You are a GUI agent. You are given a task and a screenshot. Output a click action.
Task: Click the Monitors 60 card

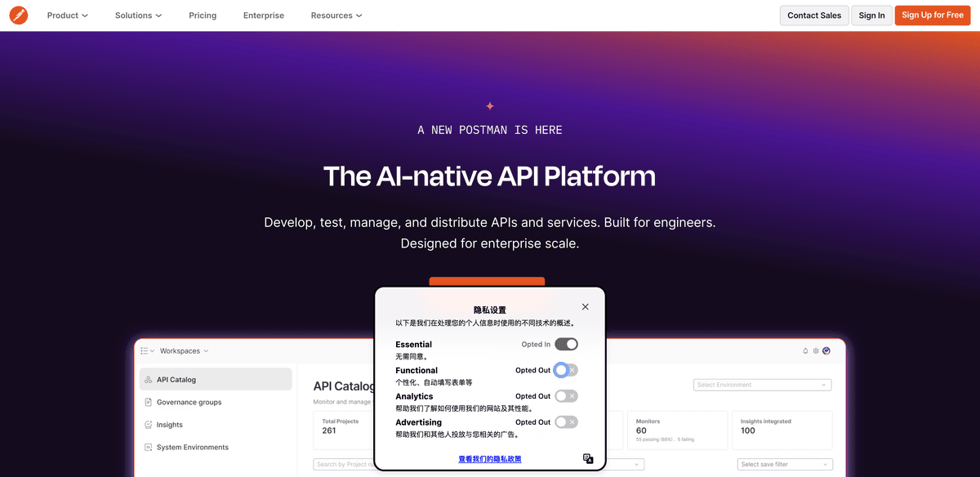pyautogui.click(x=677, y=430)
